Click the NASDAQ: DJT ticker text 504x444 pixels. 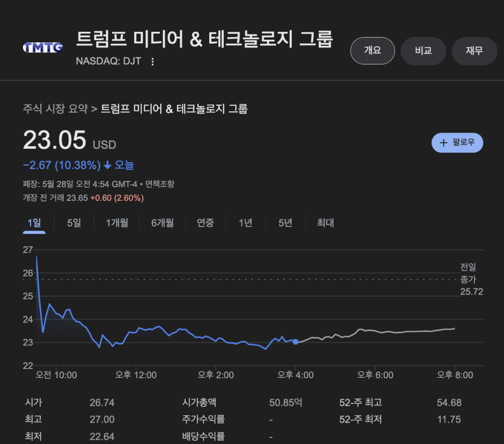click(x=109, y=61)
